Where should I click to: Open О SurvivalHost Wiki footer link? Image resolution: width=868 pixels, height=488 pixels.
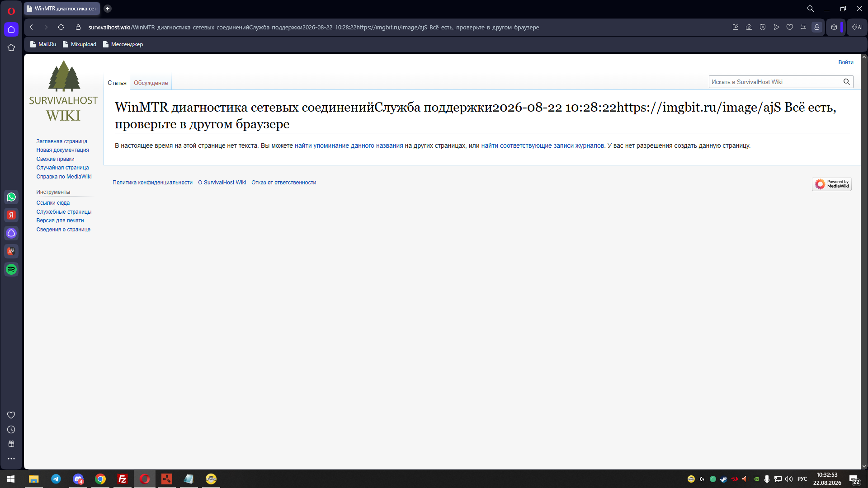point(222,183)
